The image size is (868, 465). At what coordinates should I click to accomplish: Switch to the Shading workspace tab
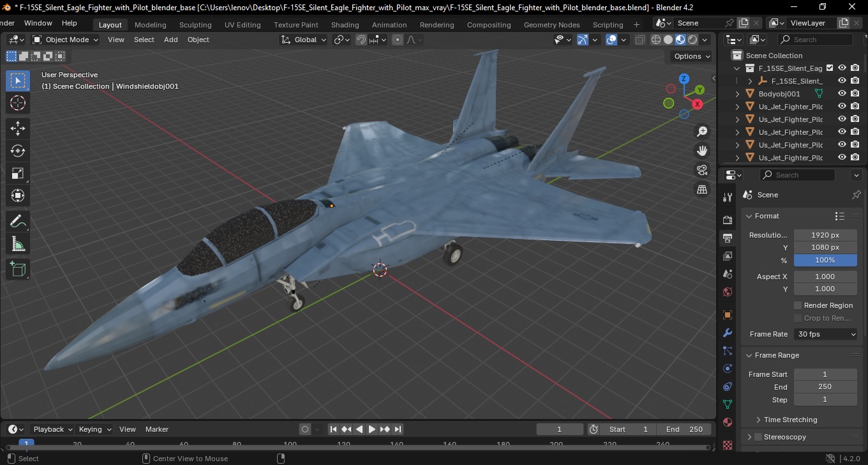(345, 25)
